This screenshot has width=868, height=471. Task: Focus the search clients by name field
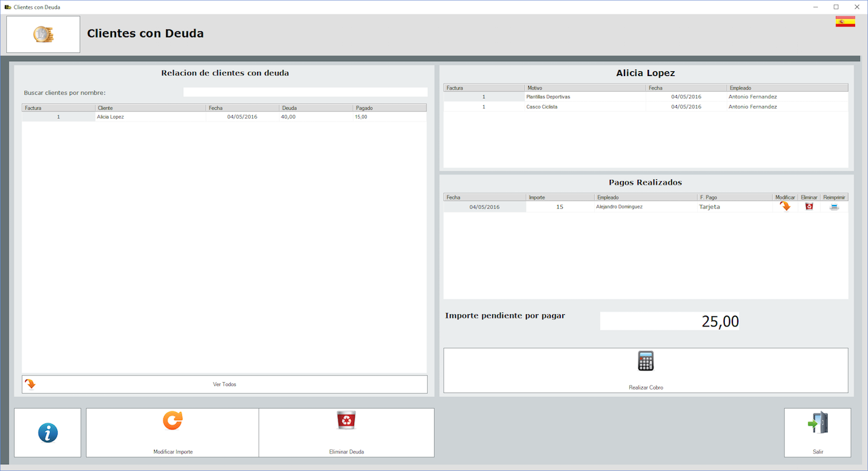(x=305, y=92)
